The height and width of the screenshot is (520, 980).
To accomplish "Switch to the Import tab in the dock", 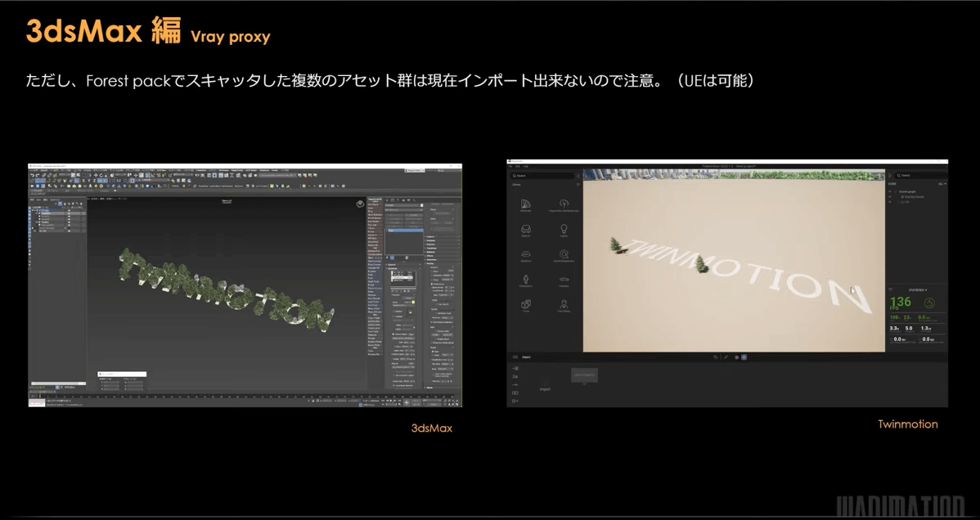I will [526, 356].
